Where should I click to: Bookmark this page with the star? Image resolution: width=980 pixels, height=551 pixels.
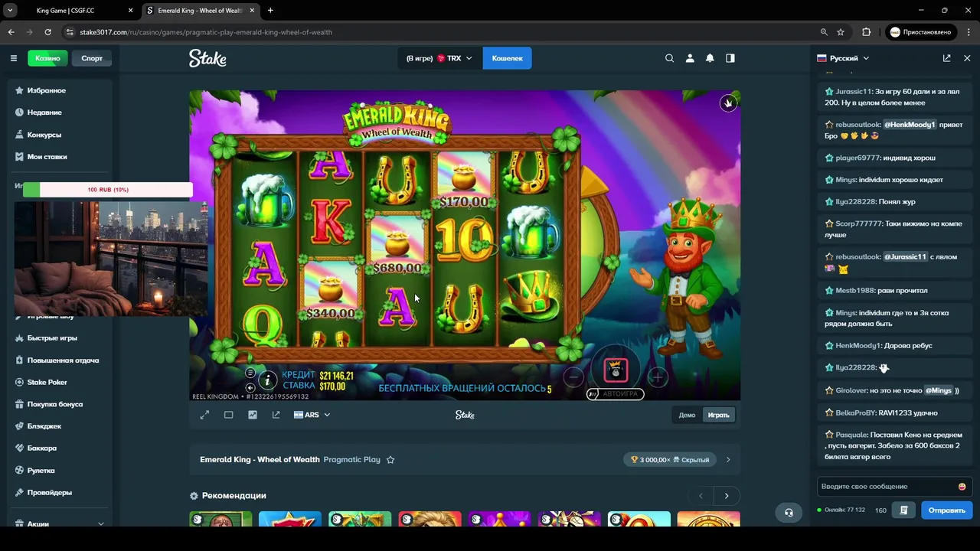pos(841,32)
